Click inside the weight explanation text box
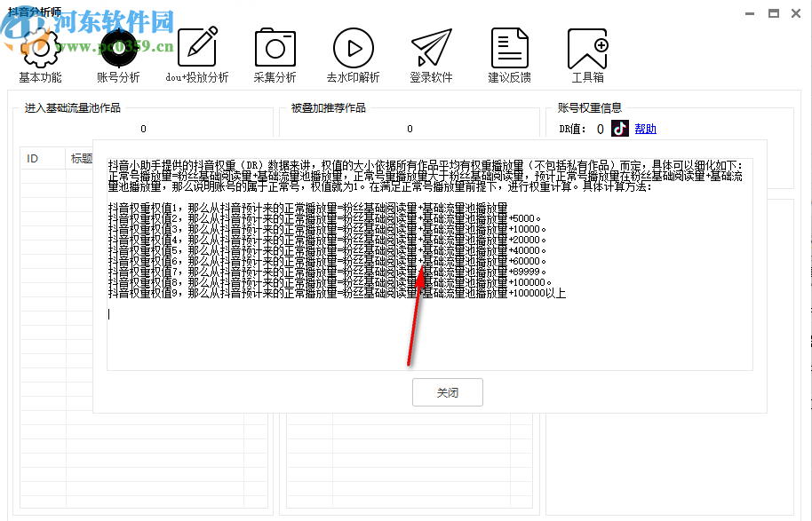Viewport: 812px width, 521px height. pyautogui.click(x=429, y=264)
